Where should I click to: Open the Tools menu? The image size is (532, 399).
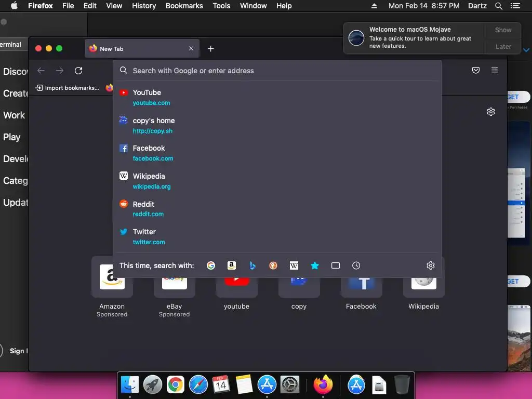point(221,6)
